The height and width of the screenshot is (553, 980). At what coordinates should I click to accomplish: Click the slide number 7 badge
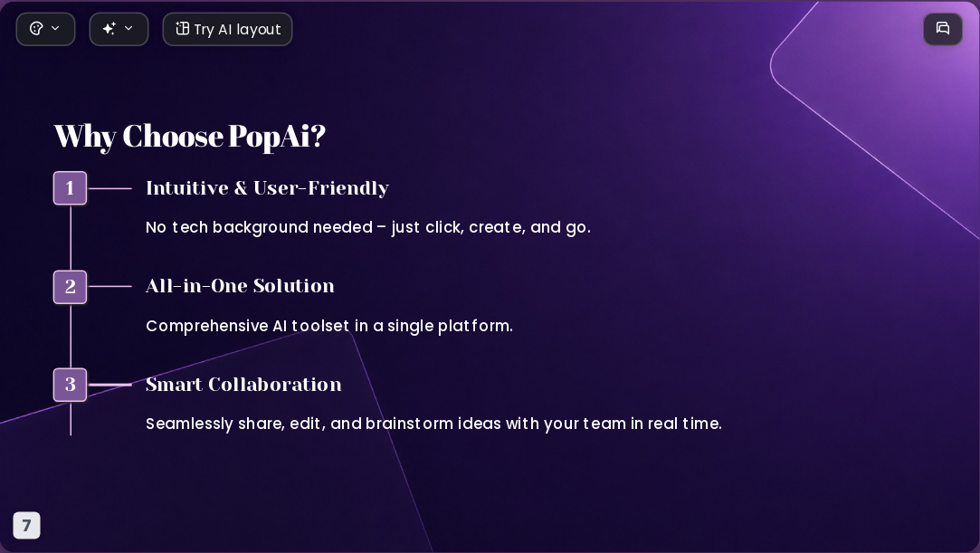click(x=27, y=526)
